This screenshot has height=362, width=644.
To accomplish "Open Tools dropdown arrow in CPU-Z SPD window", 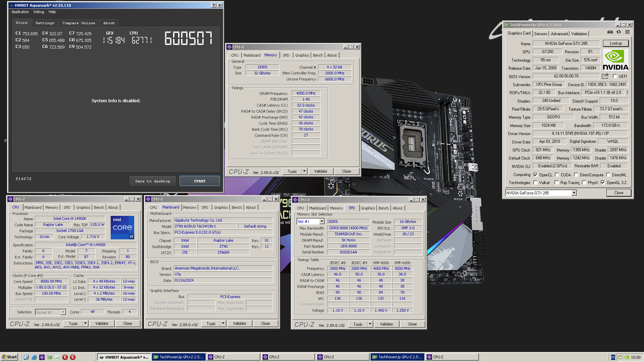I will tap(370, 324).
